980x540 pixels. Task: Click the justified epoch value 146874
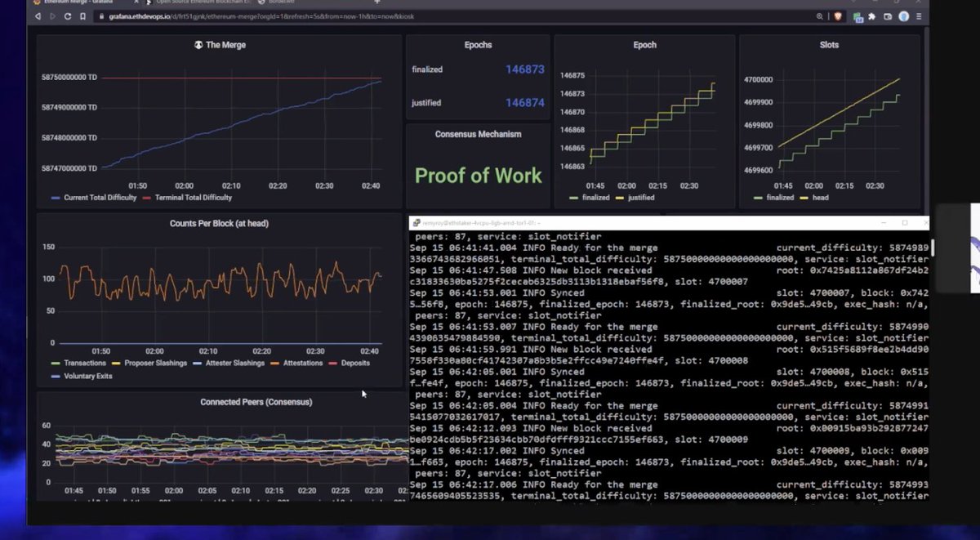525,103
